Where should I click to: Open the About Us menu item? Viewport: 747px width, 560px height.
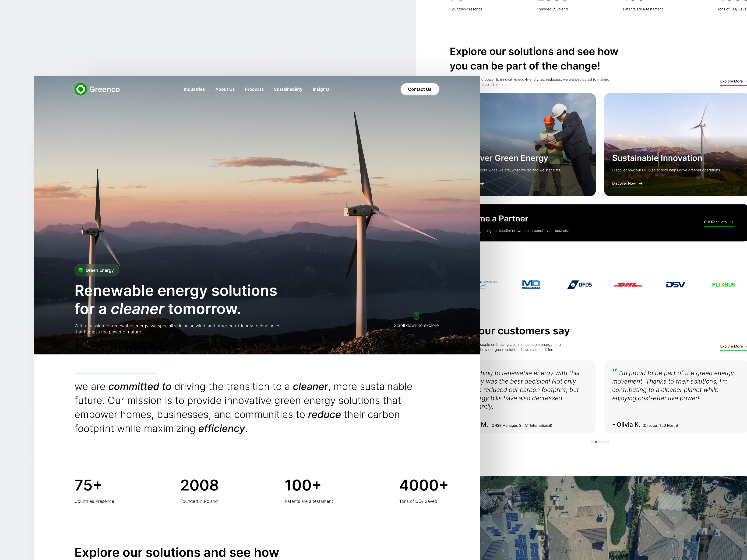coord(225,89)
